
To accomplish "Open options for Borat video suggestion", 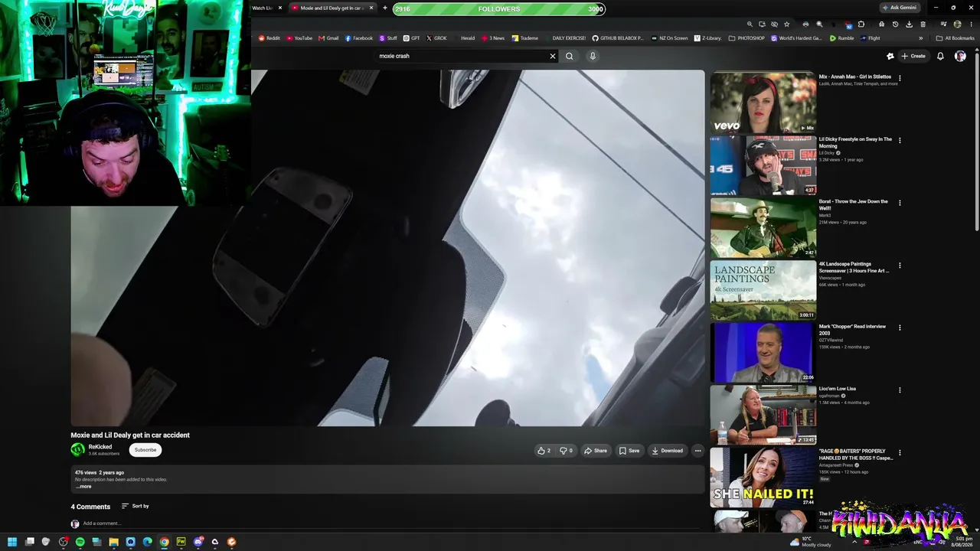I will [900, 203].
